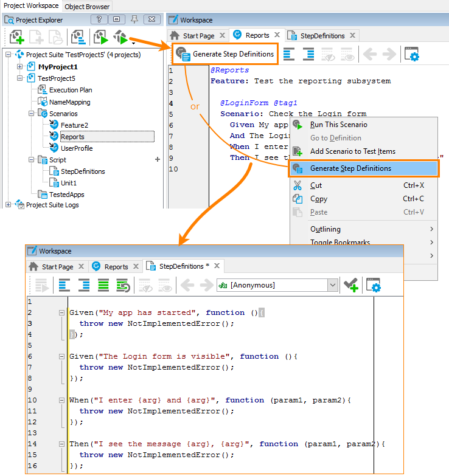The height and width of the screenshot is (476, 449).
Task: Expand the MyProject1 tree node
Action: (20, 67)
